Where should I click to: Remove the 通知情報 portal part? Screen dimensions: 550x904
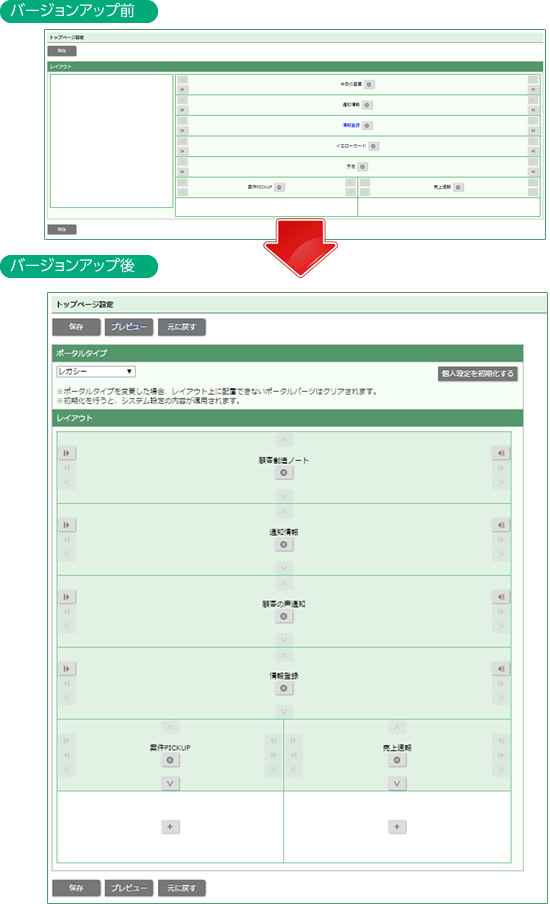[284, 544]
